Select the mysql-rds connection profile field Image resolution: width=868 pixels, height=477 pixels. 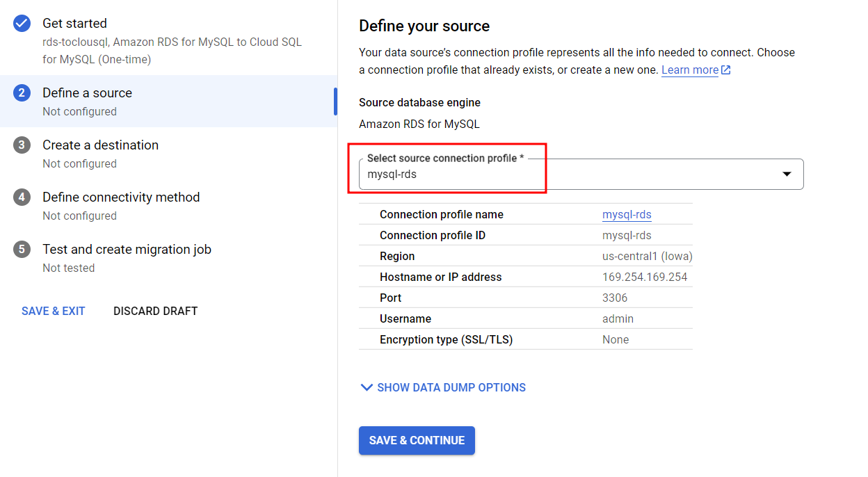[556, 174]
